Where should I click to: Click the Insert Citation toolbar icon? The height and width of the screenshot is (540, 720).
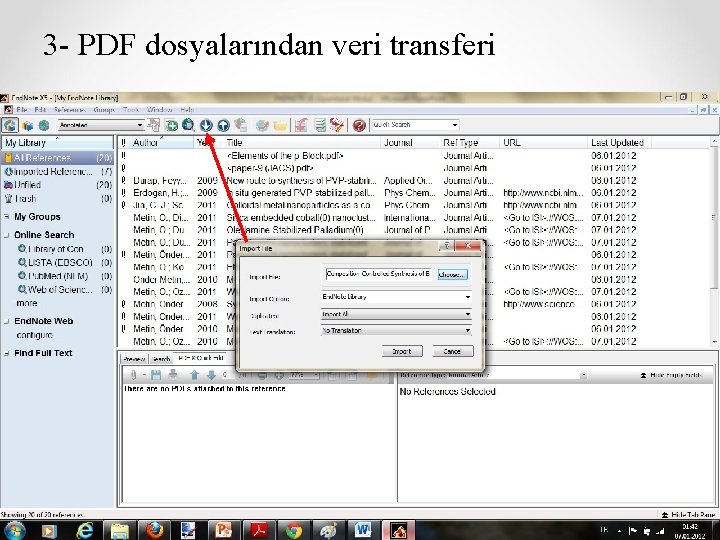(301, 125)
